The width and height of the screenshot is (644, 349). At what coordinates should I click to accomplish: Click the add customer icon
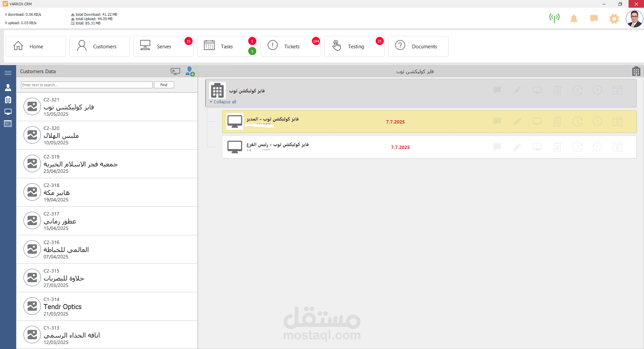click(x=190, y=71)
